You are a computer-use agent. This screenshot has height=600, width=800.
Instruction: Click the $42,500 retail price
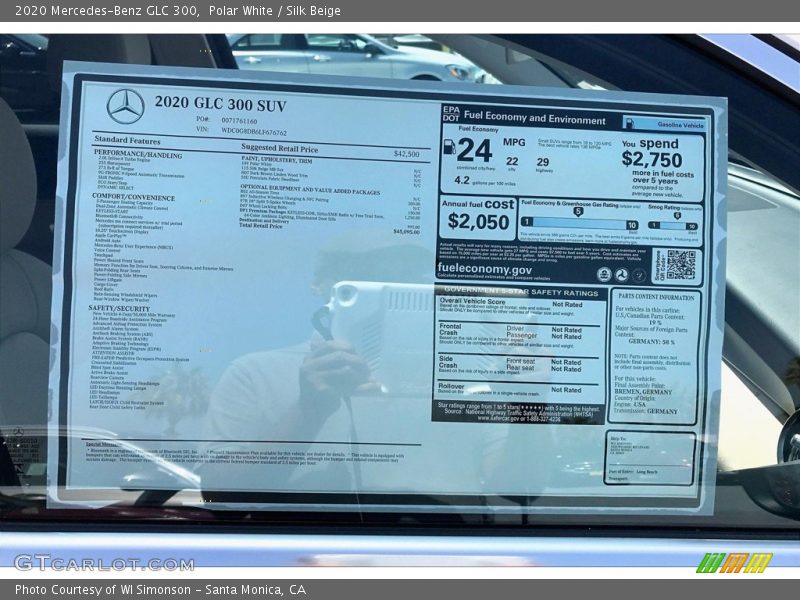click(407, 154)
